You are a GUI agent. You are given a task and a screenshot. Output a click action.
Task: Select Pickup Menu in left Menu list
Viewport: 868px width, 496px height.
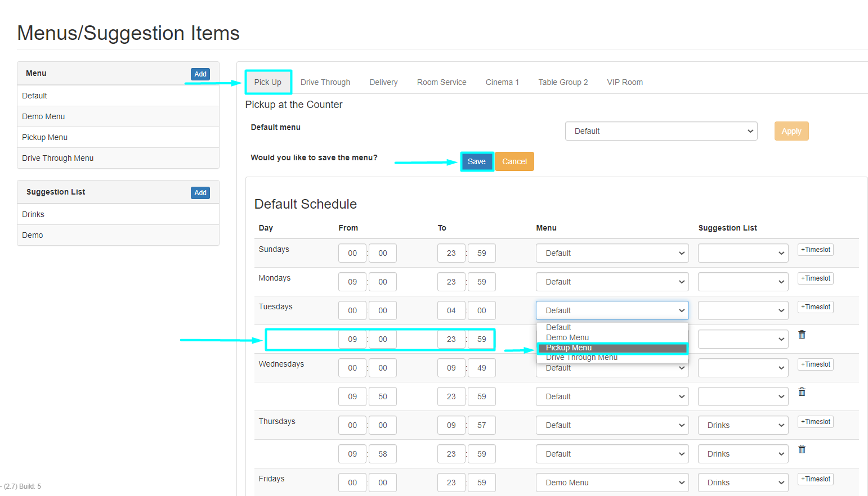(118, 137)
